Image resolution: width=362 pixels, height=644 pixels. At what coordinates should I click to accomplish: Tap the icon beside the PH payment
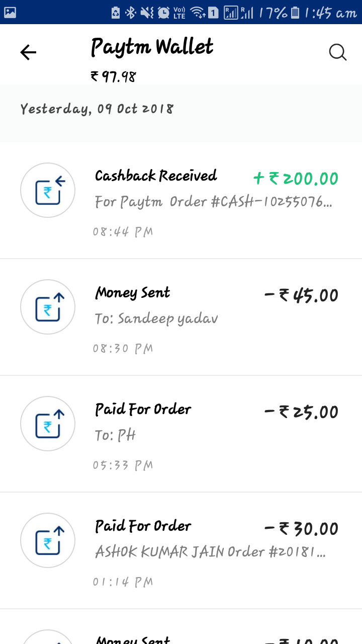(x=48, y=424)
